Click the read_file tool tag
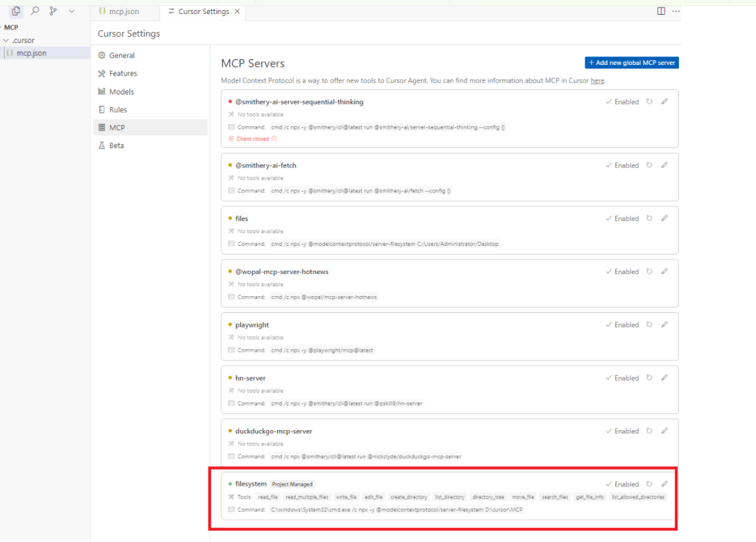Screen dimensions: 756x542 (x=267, y=497)
